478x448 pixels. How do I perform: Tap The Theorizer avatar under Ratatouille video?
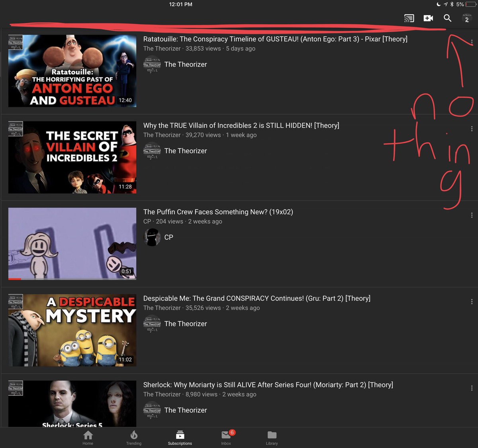coord(152,65)
